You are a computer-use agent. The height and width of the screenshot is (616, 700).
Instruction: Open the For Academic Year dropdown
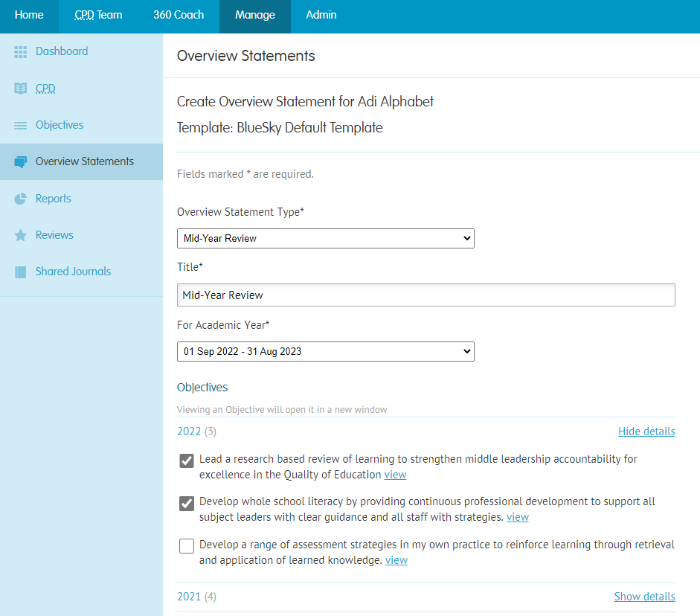pos(325,351)
